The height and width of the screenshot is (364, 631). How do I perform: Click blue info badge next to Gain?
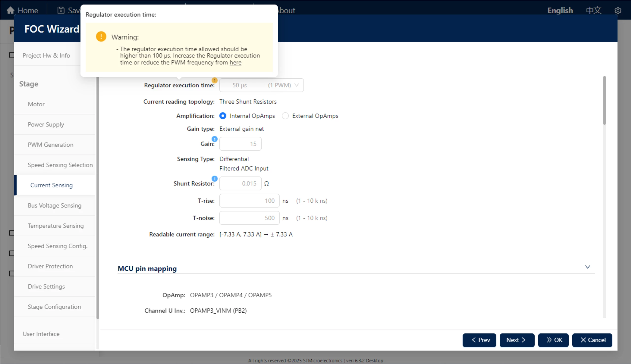pyautogui.click(x=214, y=139)
